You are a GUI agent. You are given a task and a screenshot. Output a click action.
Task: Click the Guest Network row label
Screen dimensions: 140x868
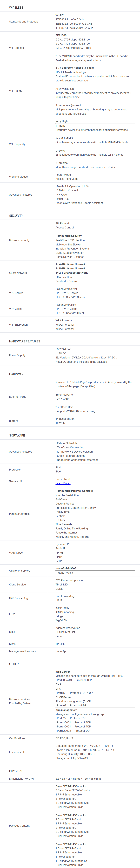pos(18,273)
